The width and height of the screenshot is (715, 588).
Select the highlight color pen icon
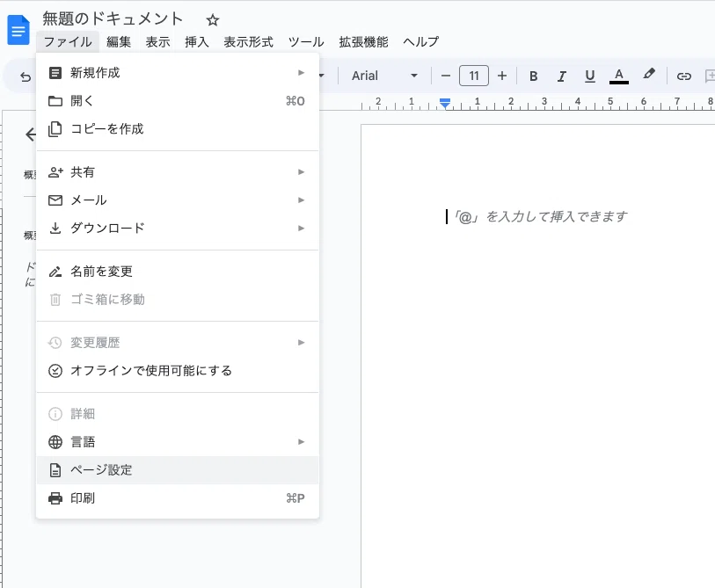click(649, 75)
